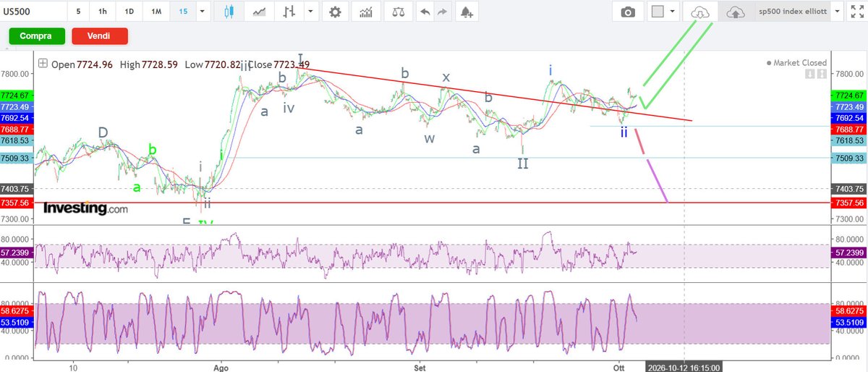
Task: Undo last chart action
Action: click(x=425, y=12)
